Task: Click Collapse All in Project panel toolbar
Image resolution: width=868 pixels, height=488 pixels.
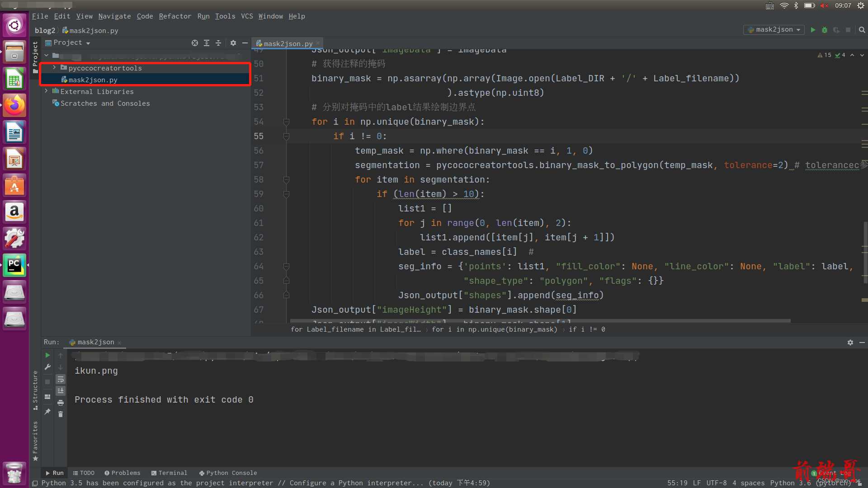Action: click(x=218, y=43)
